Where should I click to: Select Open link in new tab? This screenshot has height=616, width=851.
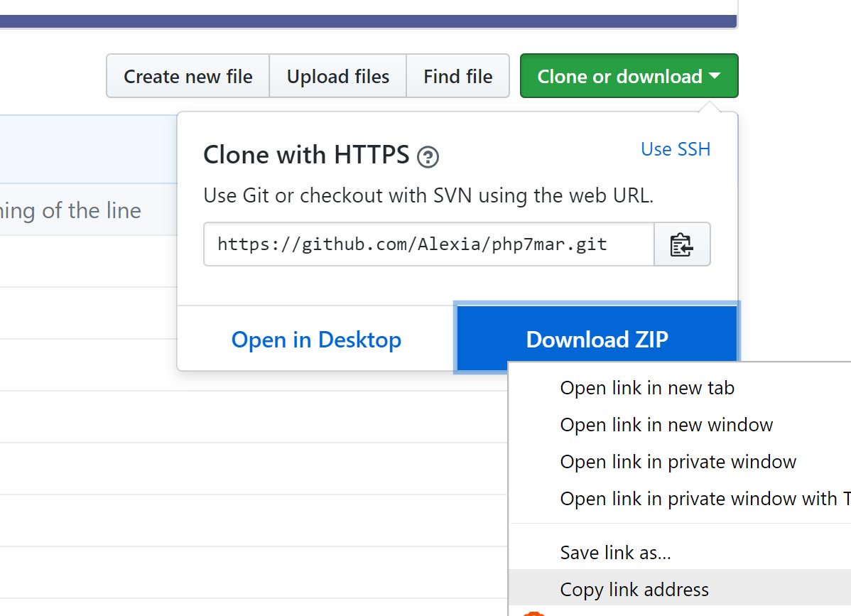point(646,388)
